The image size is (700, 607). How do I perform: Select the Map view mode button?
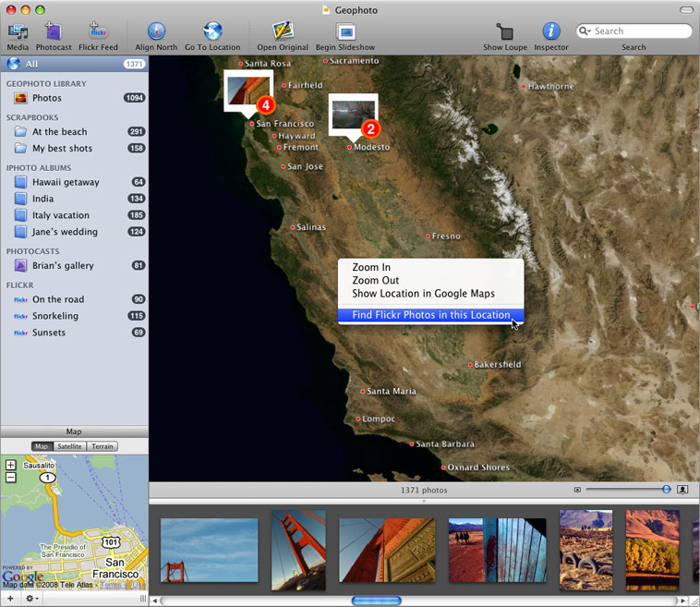pos(42,446)
